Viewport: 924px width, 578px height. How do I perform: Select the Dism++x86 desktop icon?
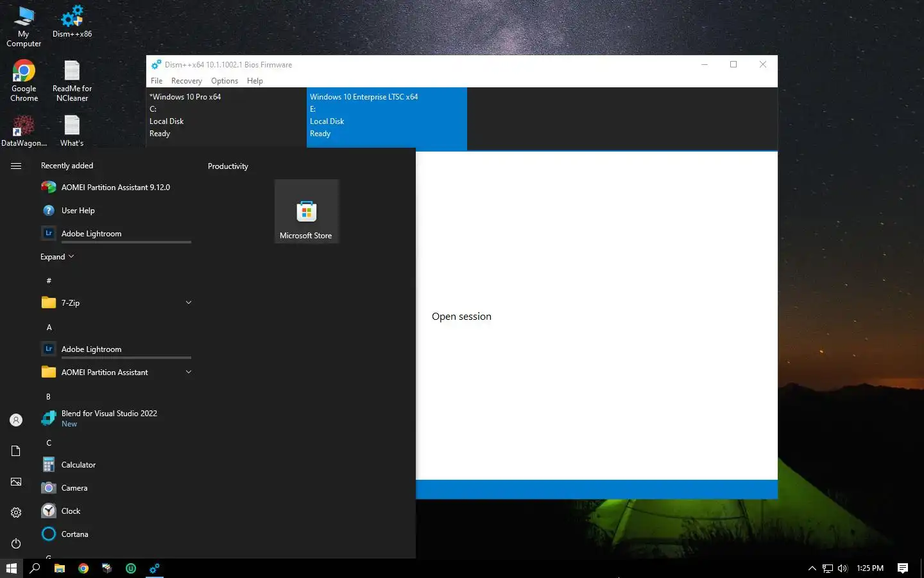(x=72, y=22)
